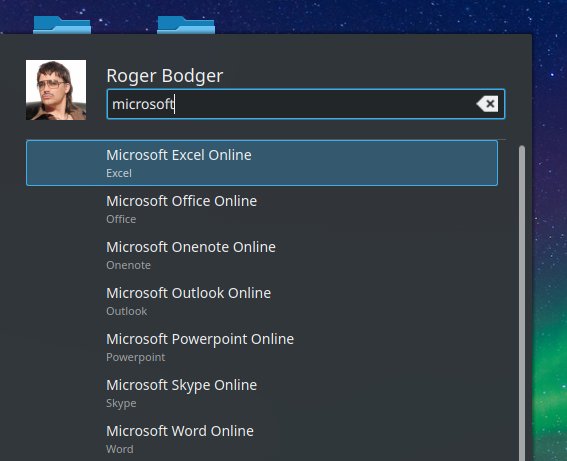
Task: Click the results list scrollbar
Action: click(x=521, y=303)
